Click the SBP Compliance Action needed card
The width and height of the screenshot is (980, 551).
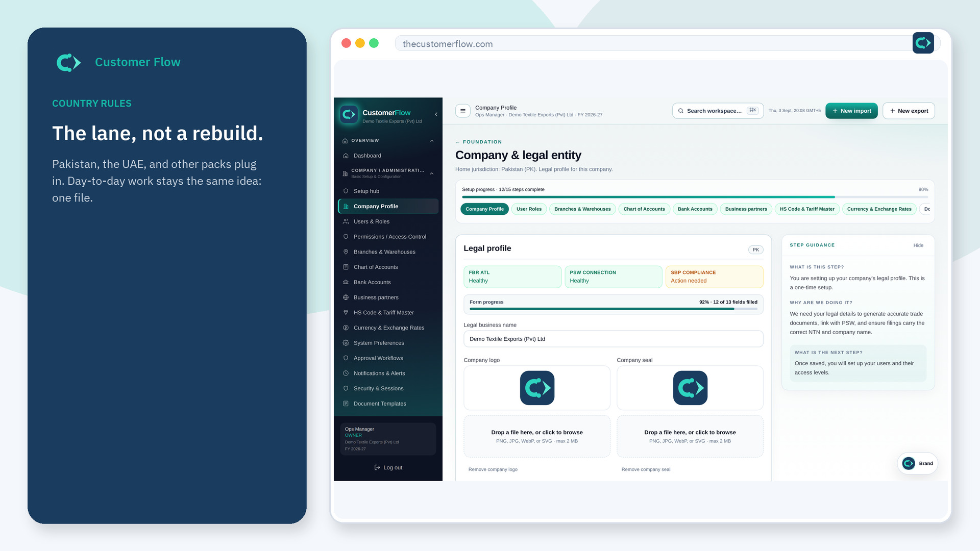point(714,277)
